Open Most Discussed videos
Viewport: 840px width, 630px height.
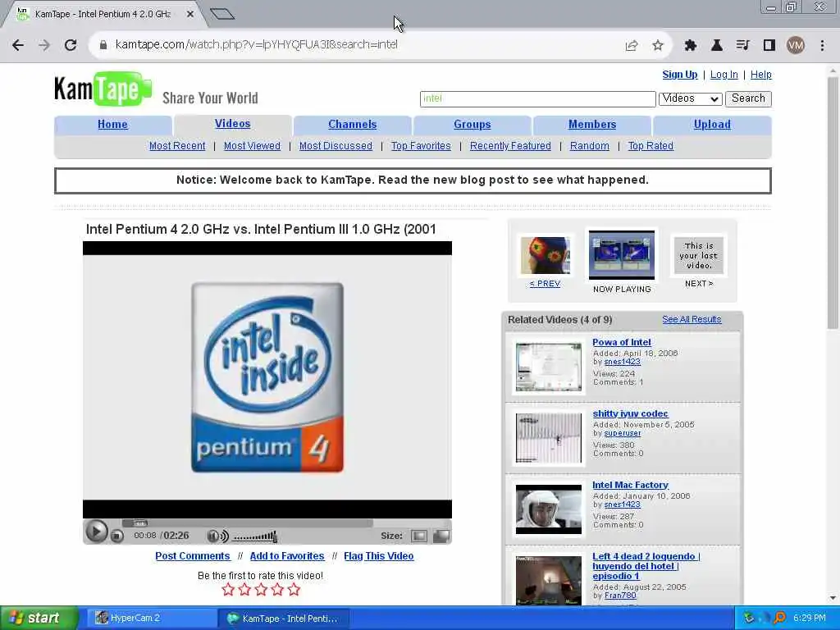[x=336, y=146]
